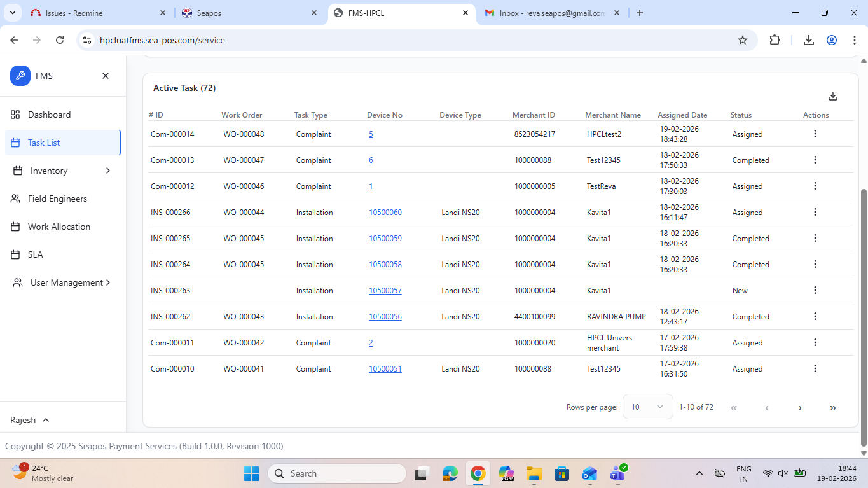Open device number 10500060 link
Viewport: 868px width, 488px height.
(x=385, y=213)
